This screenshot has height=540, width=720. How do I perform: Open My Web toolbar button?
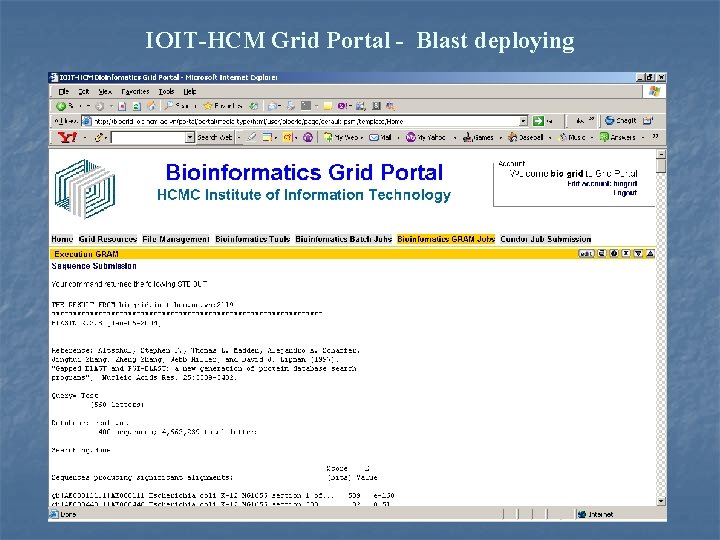coord(340,137)
